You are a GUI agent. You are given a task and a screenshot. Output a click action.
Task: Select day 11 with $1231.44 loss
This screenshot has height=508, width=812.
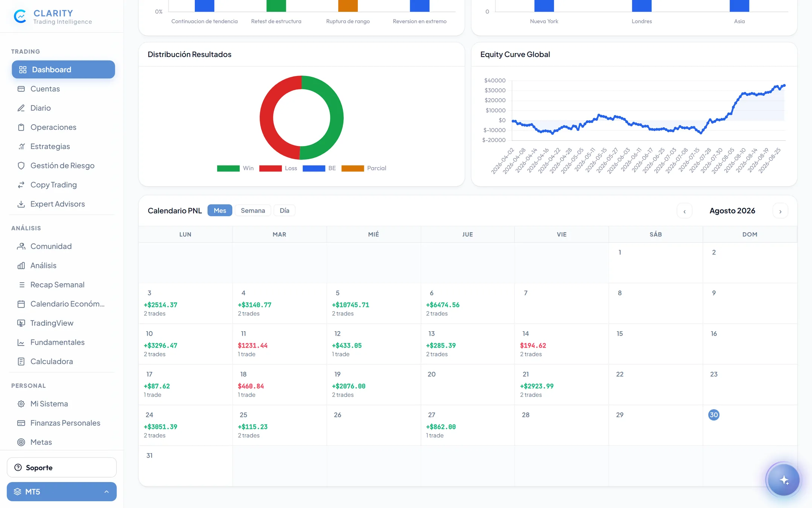coord(279,344)
